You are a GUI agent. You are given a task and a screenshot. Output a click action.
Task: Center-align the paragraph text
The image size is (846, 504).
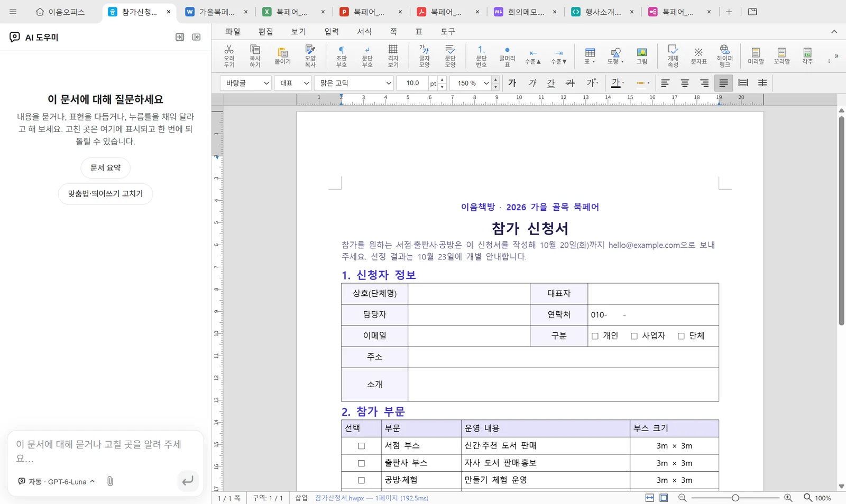(685, 83)
